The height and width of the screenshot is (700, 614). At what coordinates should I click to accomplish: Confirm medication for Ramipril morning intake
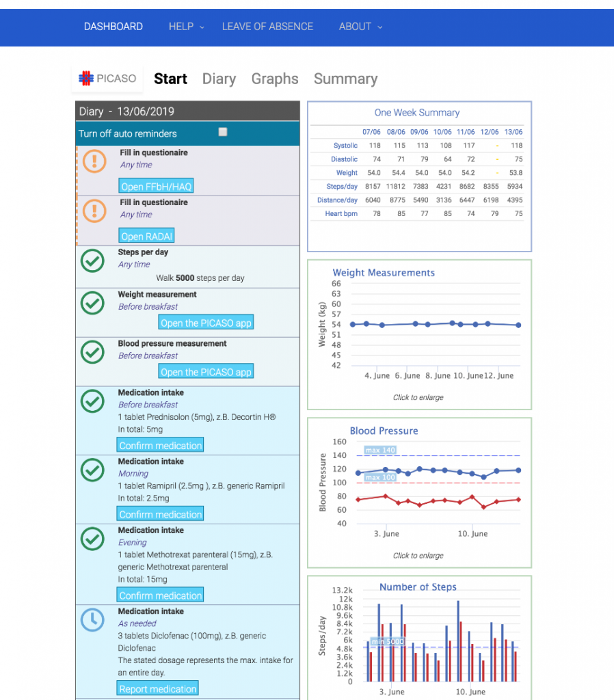coord(161,514)
